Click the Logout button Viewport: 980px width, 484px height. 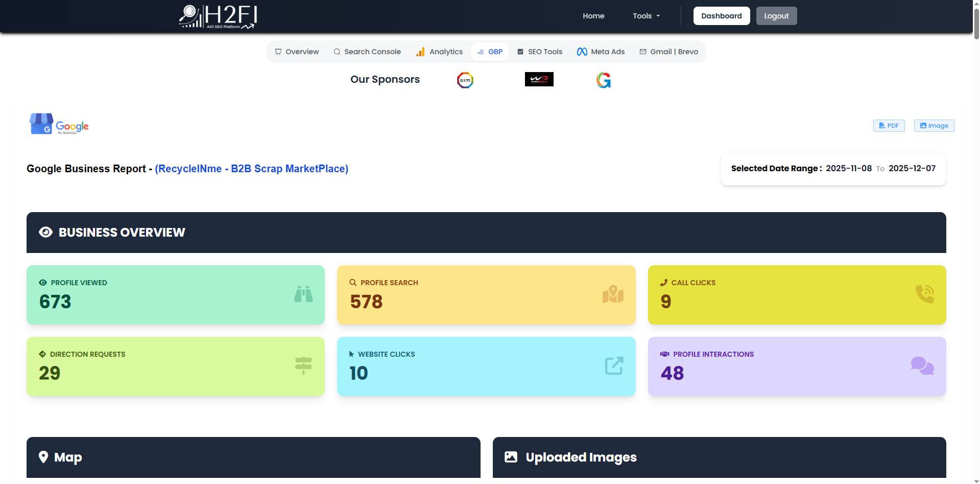[x=776, y=16]
